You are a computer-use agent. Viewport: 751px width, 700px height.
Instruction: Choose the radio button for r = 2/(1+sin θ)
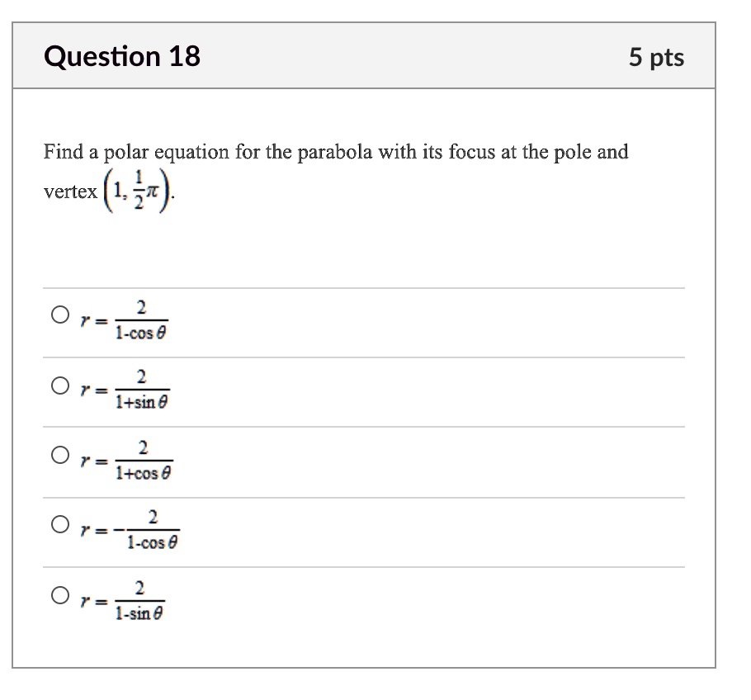(60, 385)
